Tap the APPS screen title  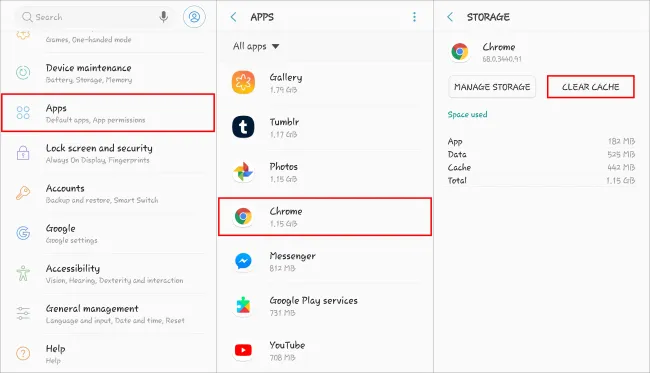pyautogui.click(x=262, y=17)
